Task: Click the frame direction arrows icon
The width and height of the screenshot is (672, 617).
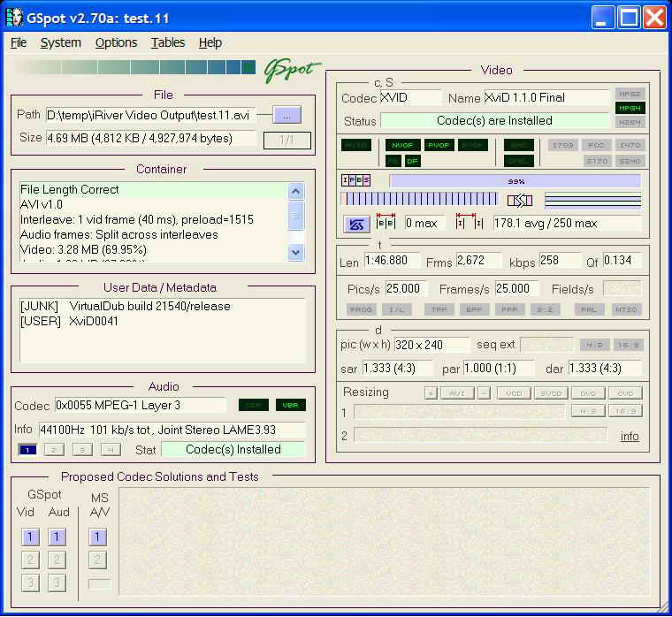Action: [x=520, y=200]
